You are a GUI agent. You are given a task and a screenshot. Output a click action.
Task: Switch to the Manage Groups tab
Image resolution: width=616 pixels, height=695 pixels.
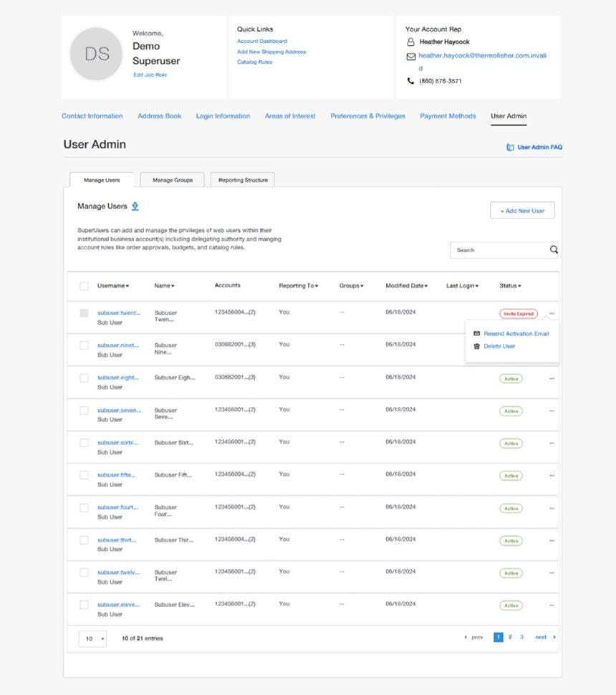click(172, 180)
